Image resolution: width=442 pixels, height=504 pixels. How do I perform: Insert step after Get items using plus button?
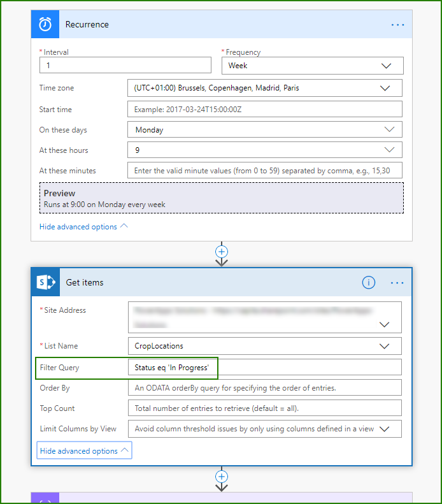222,477
